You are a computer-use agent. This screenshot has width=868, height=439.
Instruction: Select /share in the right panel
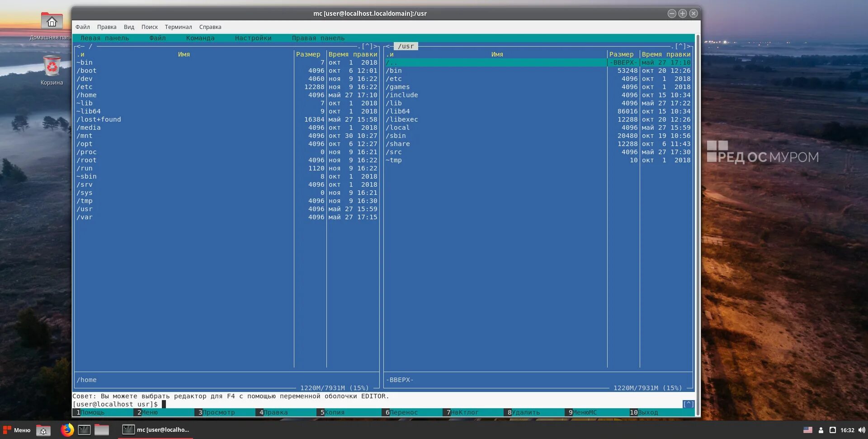pos(538,144)
